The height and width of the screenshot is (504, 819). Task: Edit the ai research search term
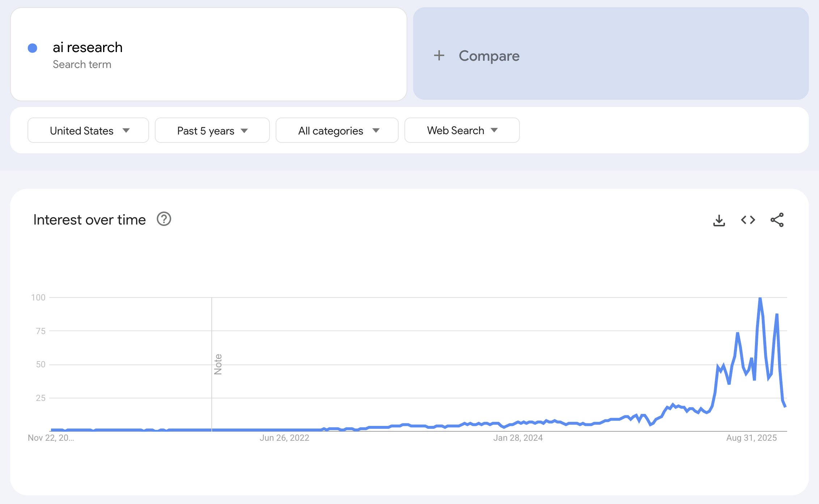click(x=88, y=48)
